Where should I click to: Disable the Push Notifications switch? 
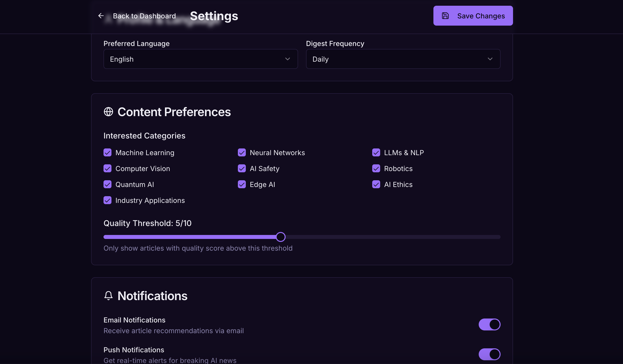click(489, 354)
